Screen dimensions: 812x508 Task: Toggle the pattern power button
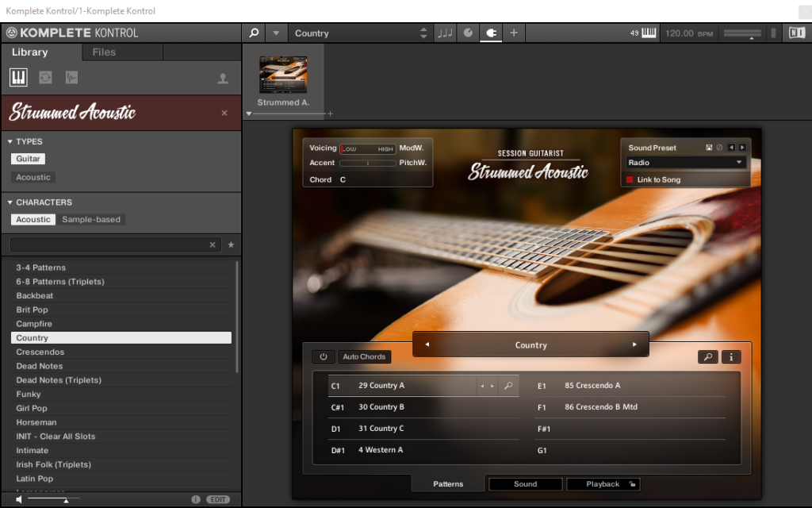(x=324, y=356)
